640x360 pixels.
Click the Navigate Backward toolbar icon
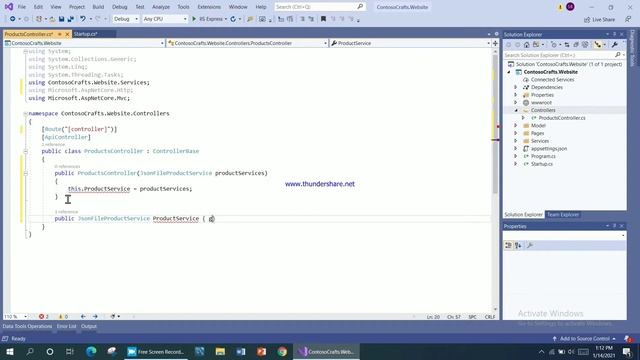coord(13,19)
